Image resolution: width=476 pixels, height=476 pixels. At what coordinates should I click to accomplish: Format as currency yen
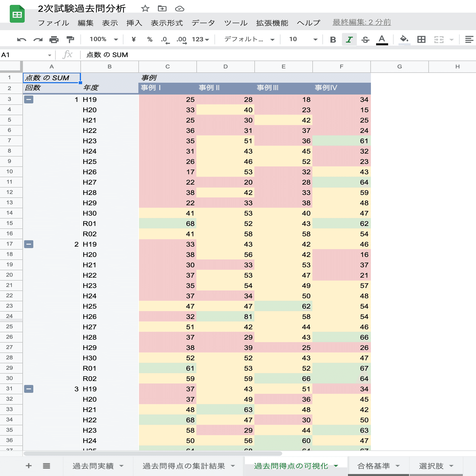pos(133,39)
